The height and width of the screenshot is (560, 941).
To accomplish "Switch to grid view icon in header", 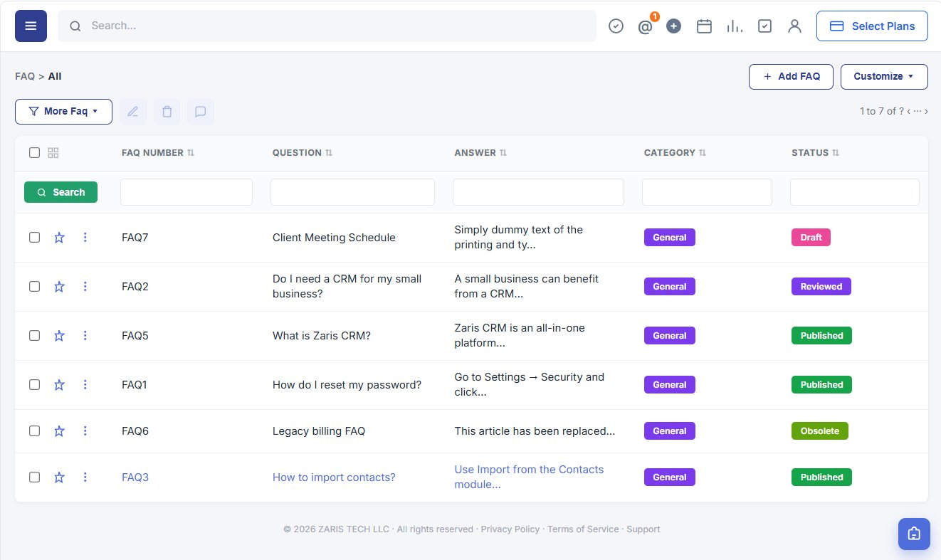I will (53, 152).
